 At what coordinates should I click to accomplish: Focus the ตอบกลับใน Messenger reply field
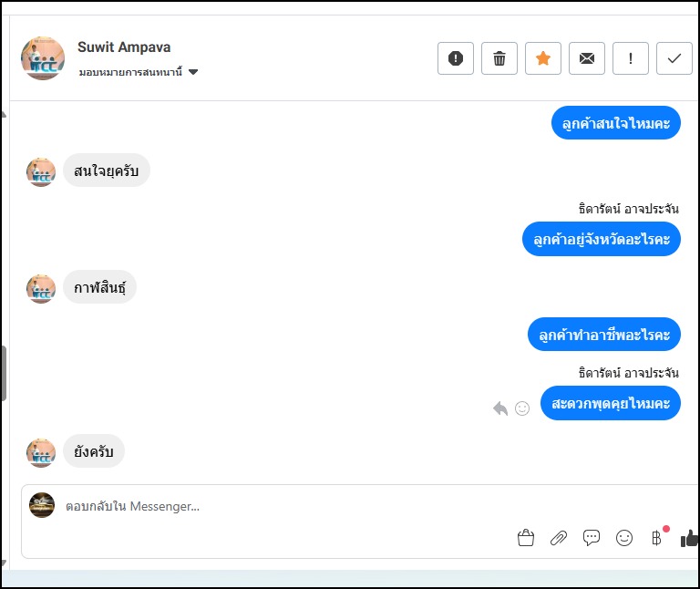pyautogui.click(x=273, y=506)
